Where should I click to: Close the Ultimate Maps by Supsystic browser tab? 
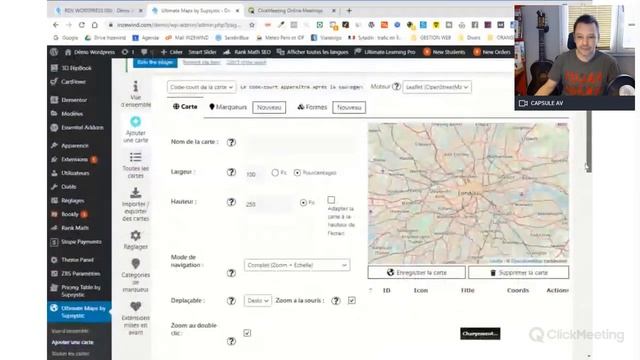pyautogui.click(x=237, y=11)
